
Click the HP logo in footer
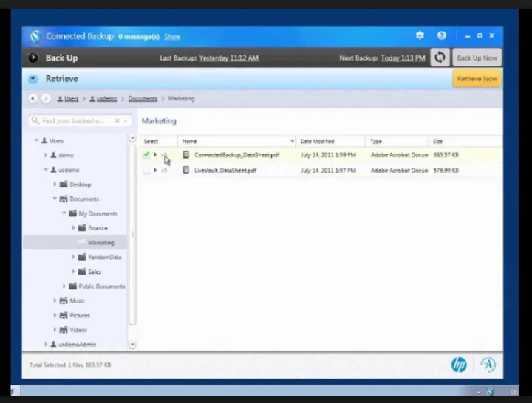tap(459, 365)
